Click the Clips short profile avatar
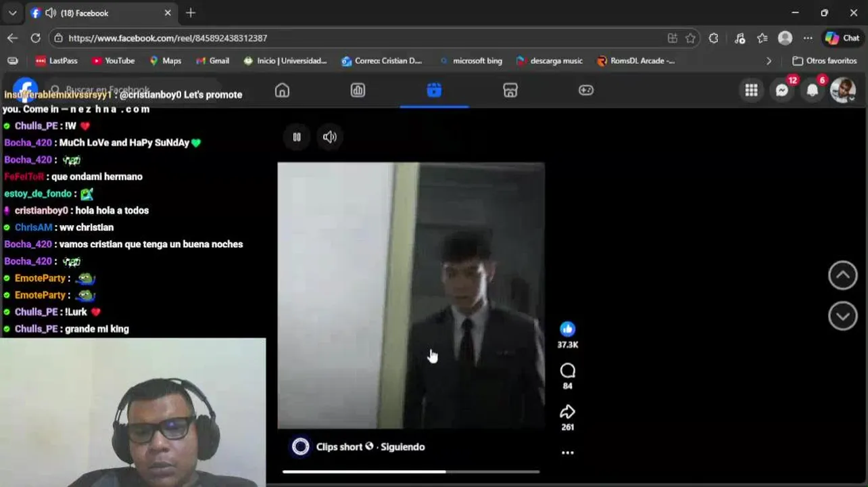Viewport: 868px width, 487px height. pyautogui.click(x=300, y=446)
